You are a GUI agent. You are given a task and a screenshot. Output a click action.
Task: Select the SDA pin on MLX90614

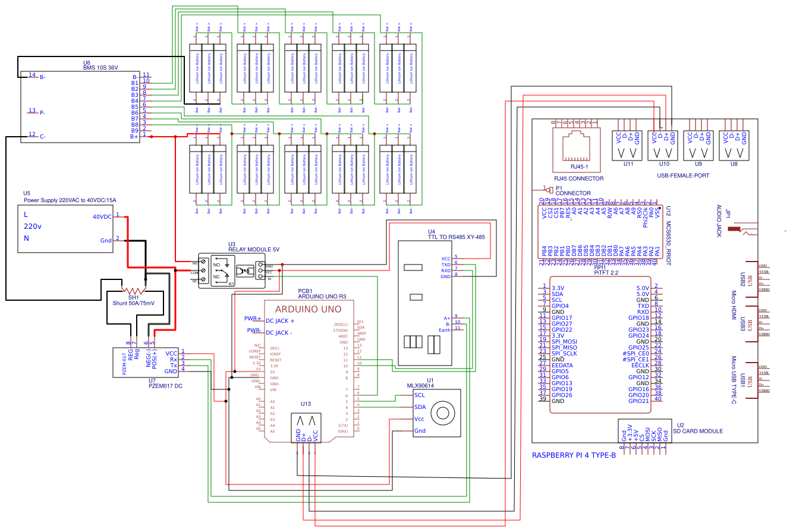(420, 407)
